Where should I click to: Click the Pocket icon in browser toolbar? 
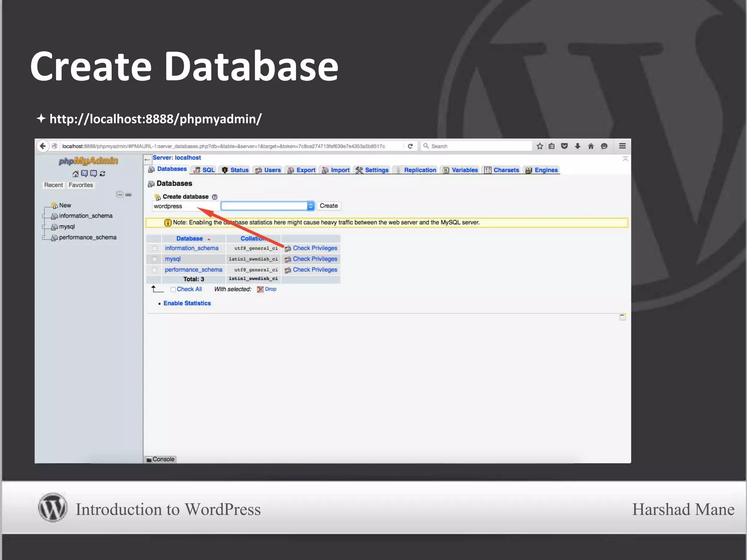[x=564, y=146]
